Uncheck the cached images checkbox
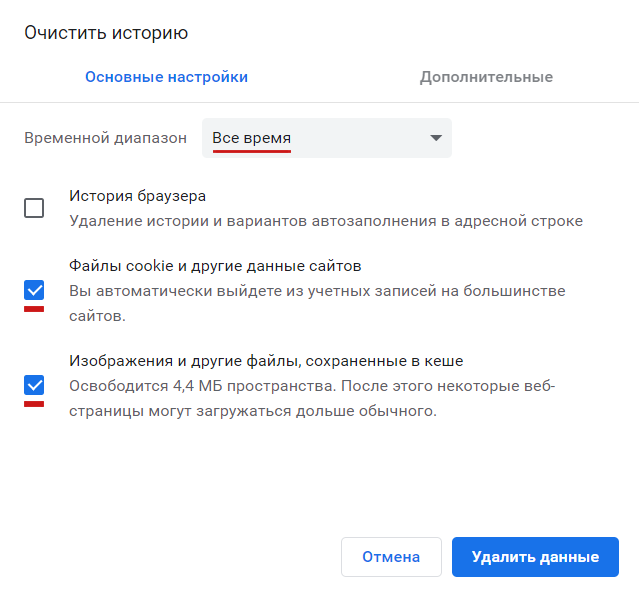The image size is (639, 596). pos(34,384)
